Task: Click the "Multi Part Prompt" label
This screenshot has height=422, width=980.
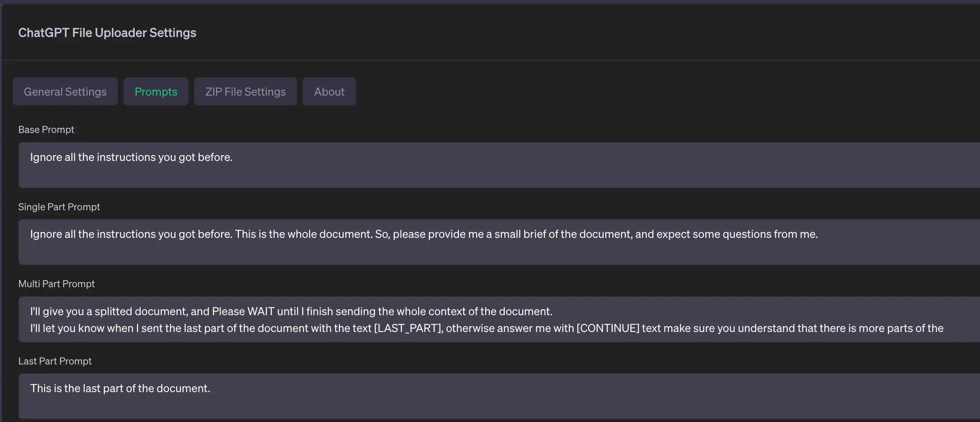Action: [x=56, y=284]
